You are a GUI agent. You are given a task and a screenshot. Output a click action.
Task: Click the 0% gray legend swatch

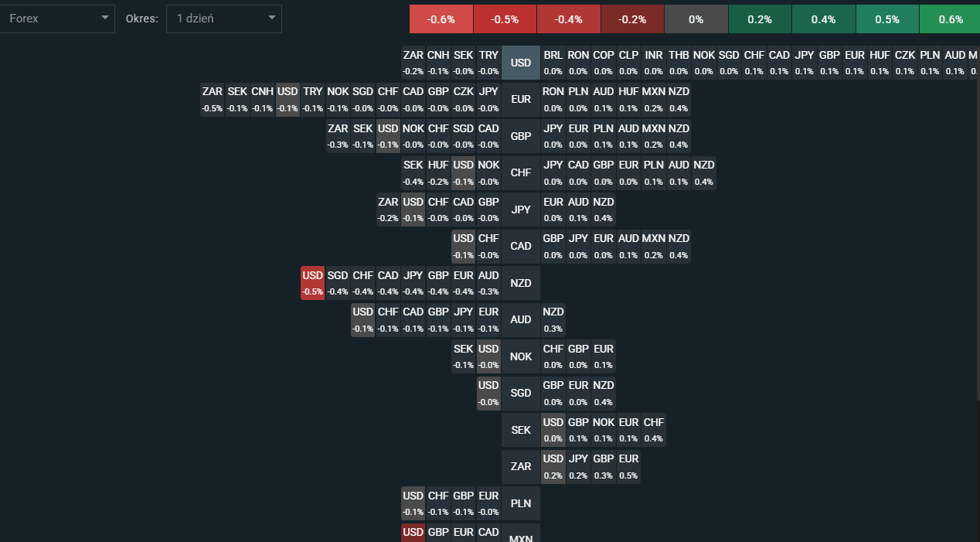pyautogui.click(x=696, y=19)
